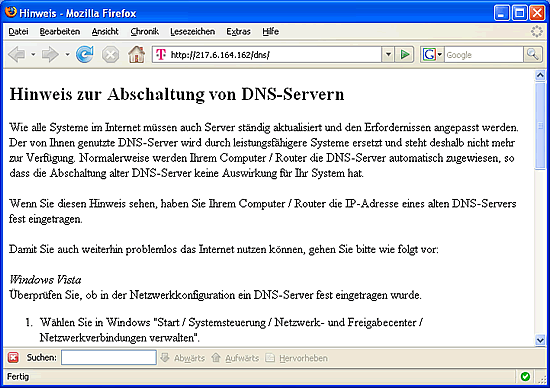The image size is (550, 388).
Task: Click the Fertig status bar text
Action: click(x=18, y=376)
